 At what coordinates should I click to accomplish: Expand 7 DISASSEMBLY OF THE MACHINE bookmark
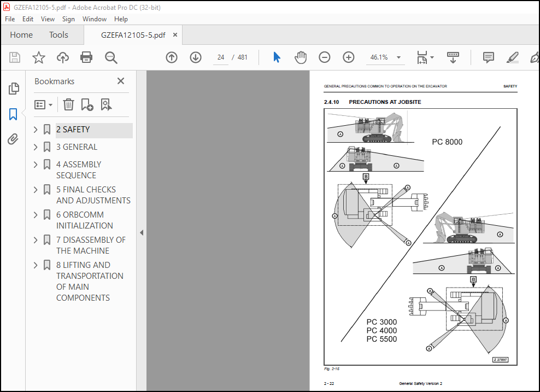point(36,240)
